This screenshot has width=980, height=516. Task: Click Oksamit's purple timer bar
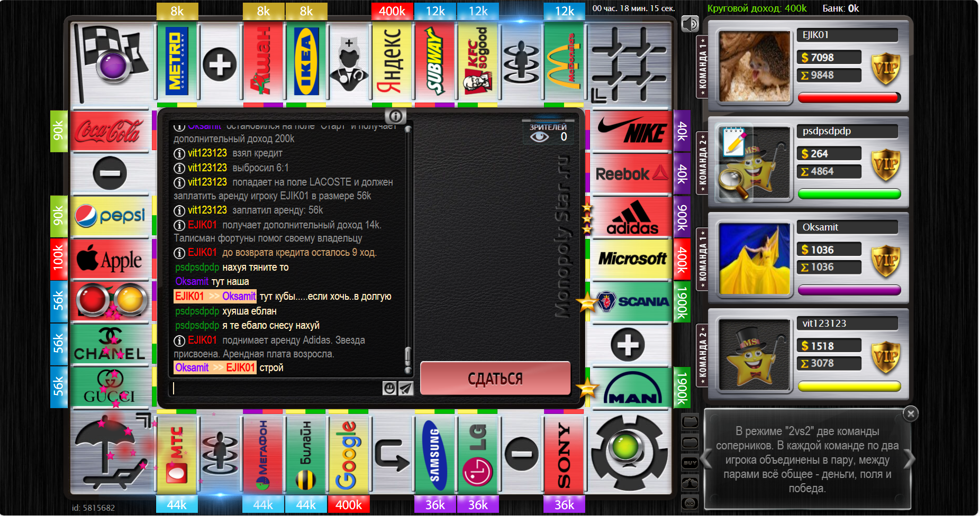coord(849,290)
